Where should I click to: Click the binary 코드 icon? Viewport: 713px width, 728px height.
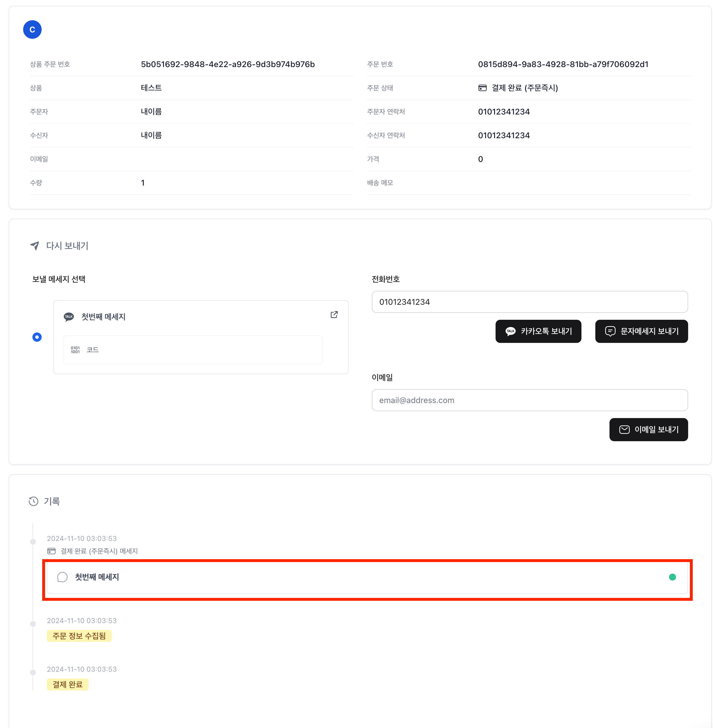75,350
